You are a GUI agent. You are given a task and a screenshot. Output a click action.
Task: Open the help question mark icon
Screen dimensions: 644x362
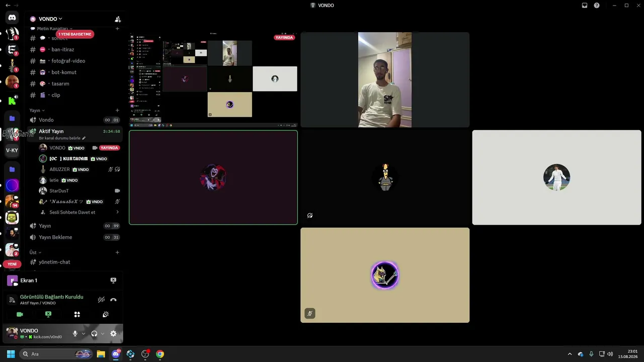[x=597, y=6]
